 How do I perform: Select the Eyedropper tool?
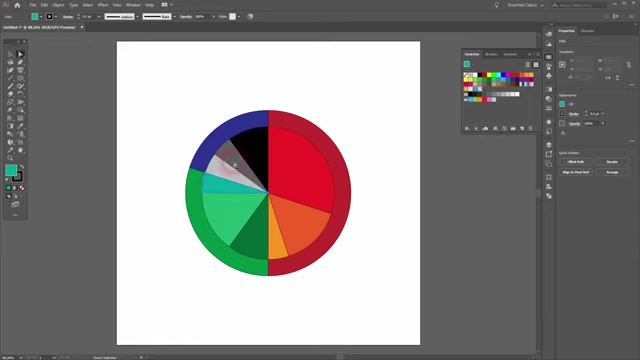[20, 126]
